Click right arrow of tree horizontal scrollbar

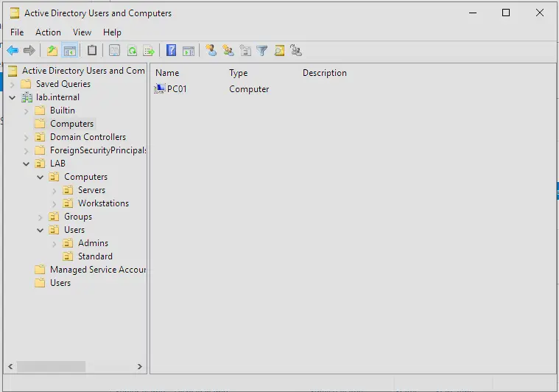pos(140,366)
